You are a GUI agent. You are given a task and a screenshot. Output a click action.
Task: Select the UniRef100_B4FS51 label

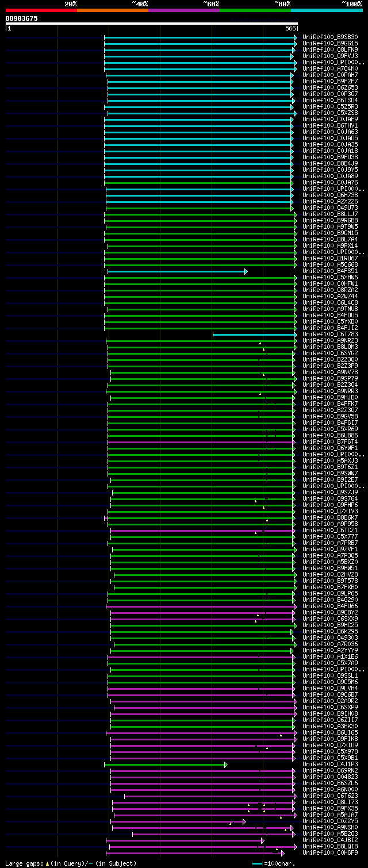pyautogui.click(x=331, y=271)
